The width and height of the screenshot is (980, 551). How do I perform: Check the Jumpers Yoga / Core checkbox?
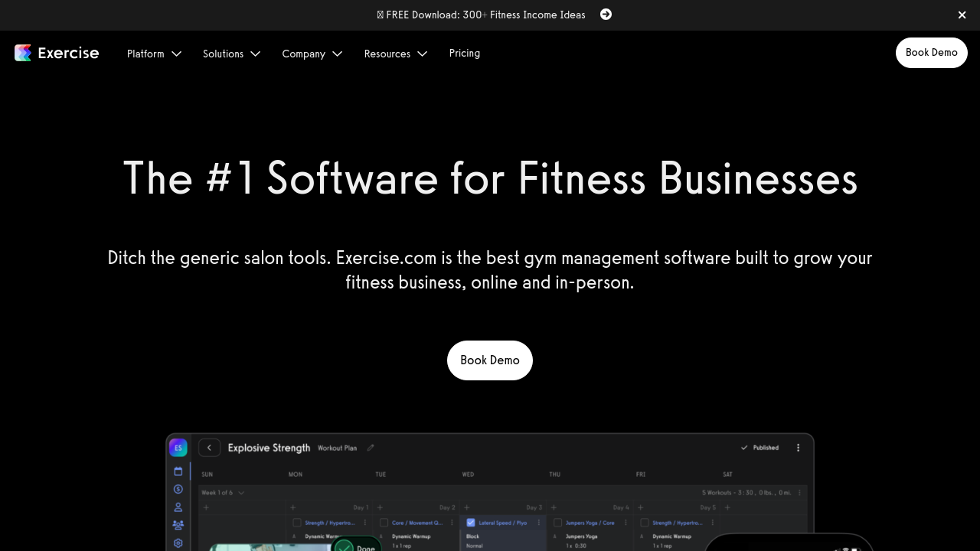pyautogui.click(x=557, y=523)
